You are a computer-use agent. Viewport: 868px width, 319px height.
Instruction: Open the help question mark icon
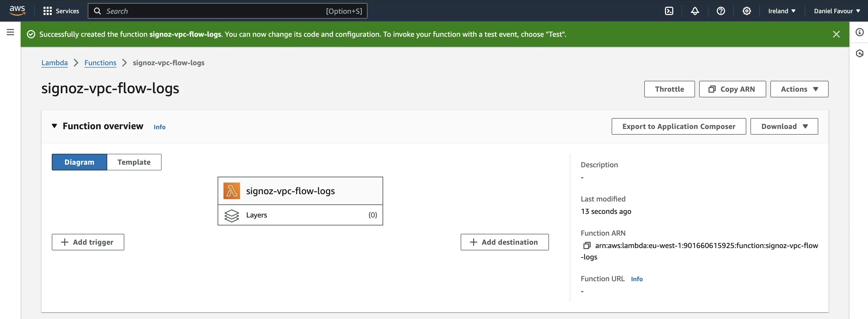(721, 11)
